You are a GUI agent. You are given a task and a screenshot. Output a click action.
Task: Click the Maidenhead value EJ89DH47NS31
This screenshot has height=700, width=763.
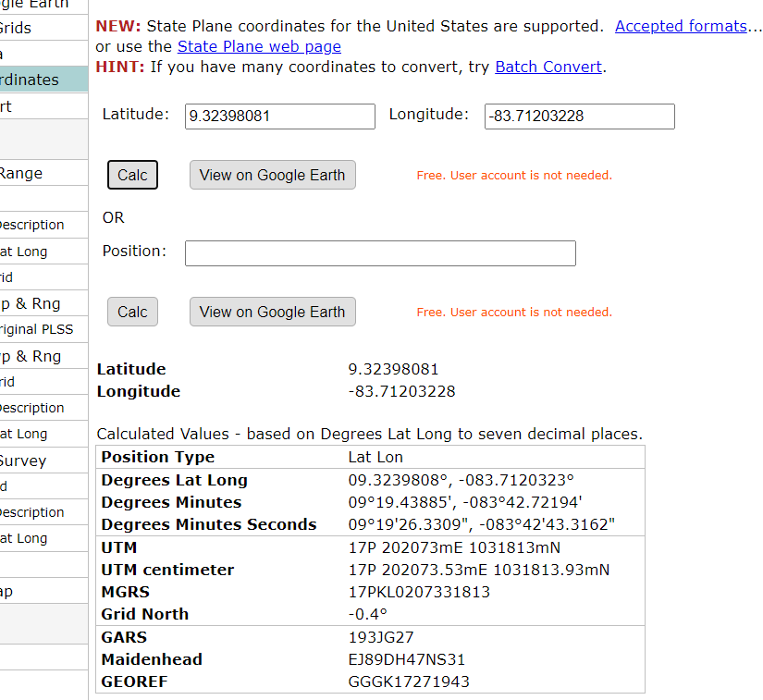point(407,659)
